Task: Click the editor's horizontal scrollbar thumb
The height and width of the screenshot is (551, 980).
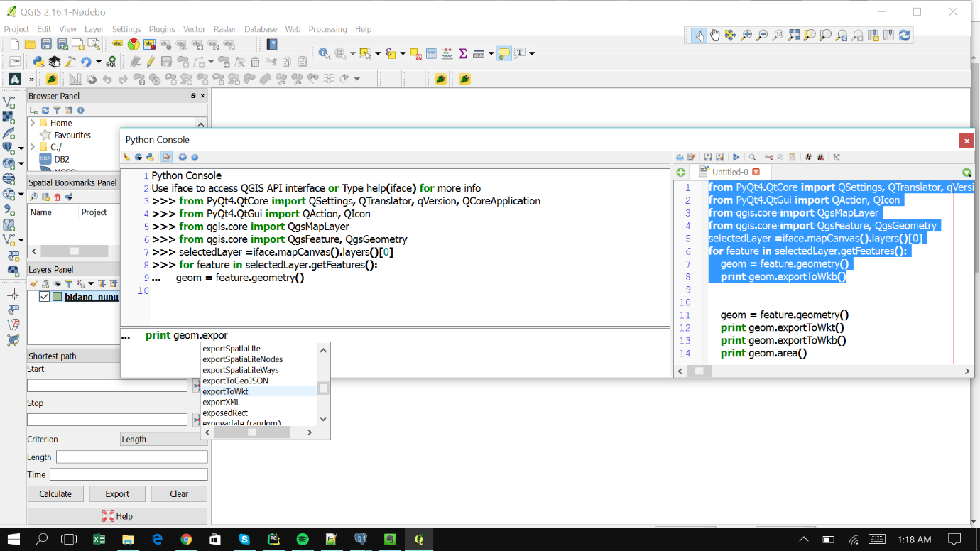Action: [x=699, y=371]
